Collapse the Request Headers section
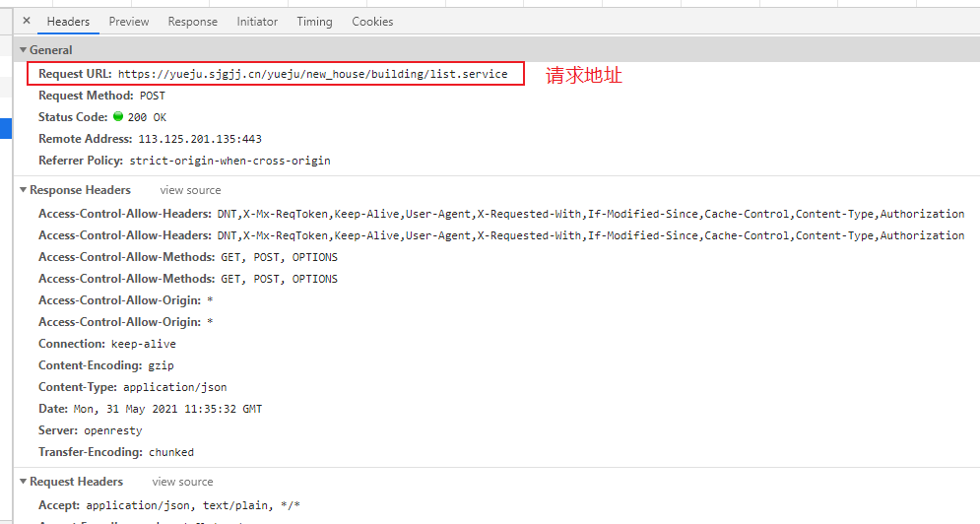The height and width of the screenshot is (524, 980). [23, 482]
